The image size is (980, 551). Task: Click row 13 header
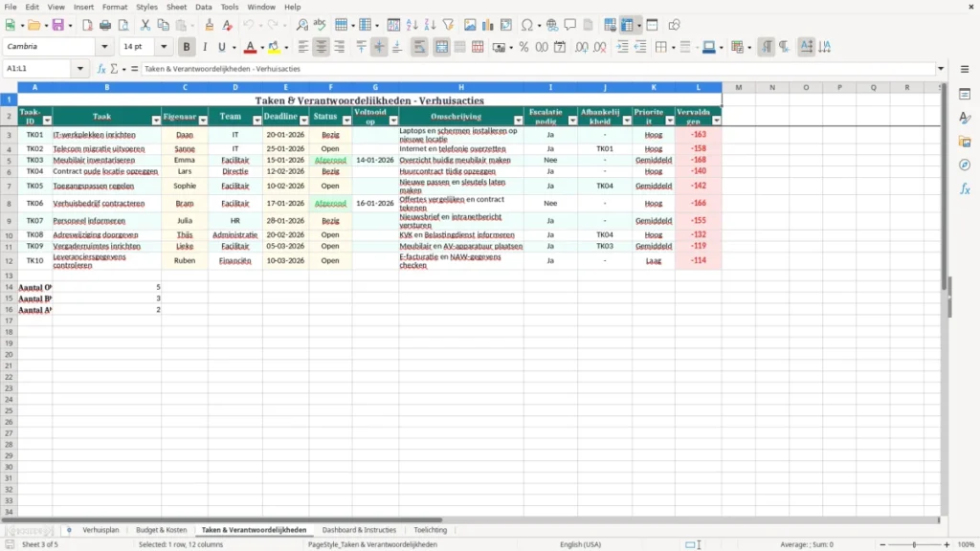coord(9,275)
